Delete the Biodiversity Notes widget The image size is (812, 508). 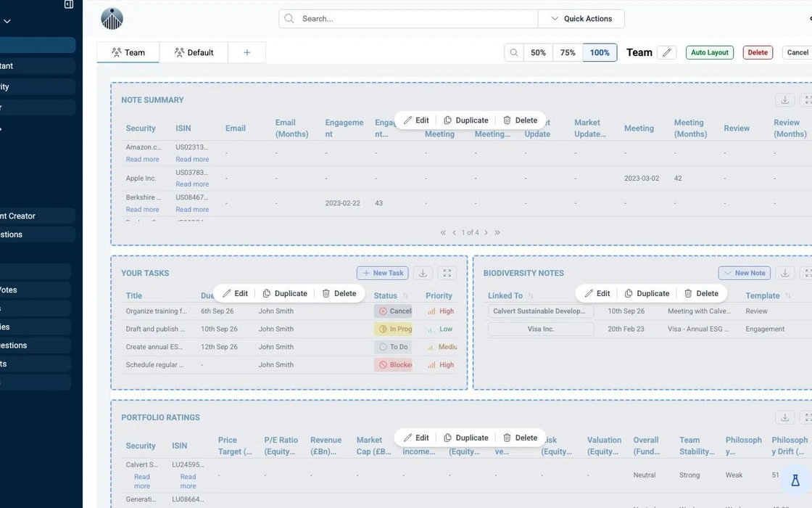701,293
